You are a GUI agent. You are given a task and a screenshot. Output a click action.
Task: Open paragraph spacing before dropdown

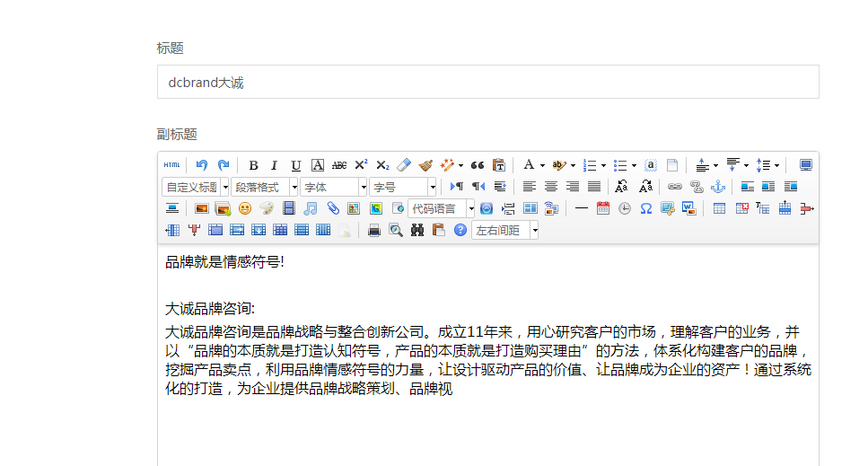(715, 165)
